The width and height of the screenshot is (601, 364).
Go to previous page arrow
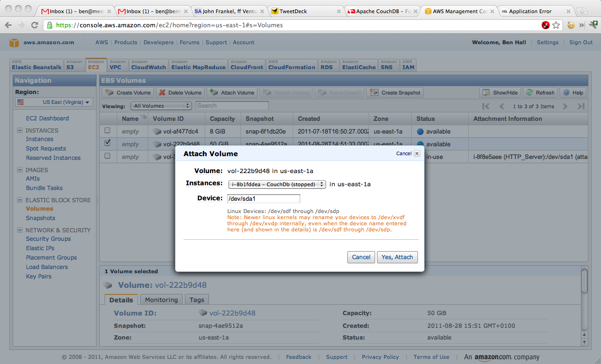(502, 106)
